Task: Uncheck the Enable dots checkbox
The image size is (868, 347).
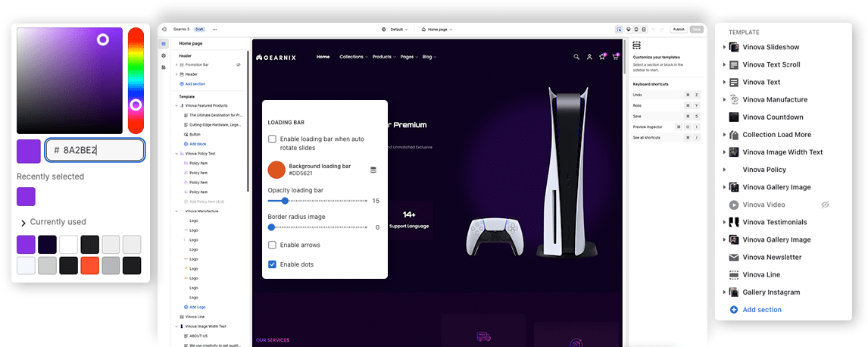Action: (273, 264)
